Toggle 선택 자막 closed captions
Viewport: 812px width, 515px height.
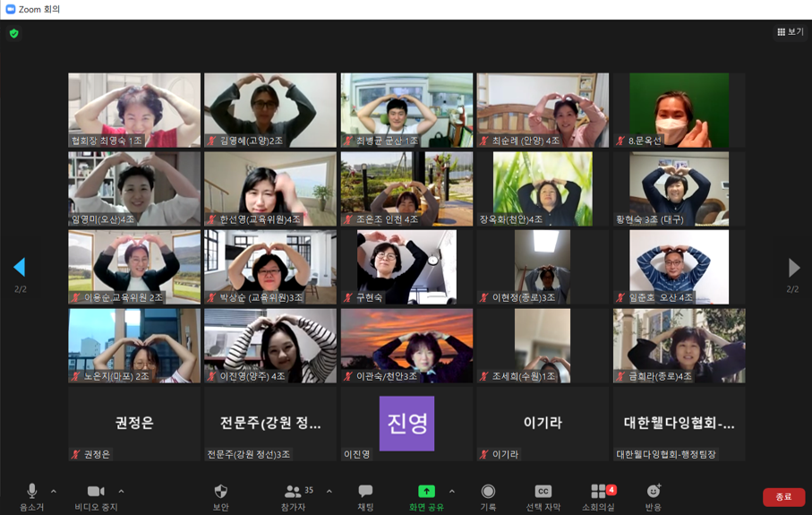coord(543,492)
